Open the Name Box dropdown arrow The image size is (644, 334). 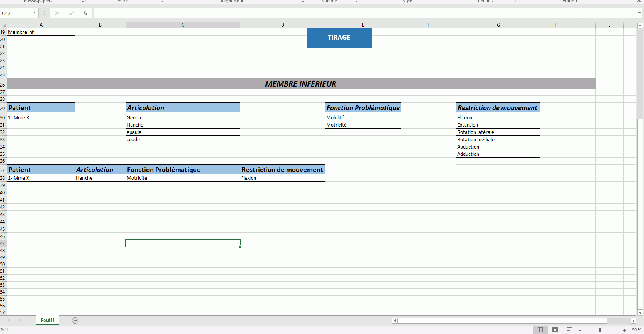(x=34, y=13)
